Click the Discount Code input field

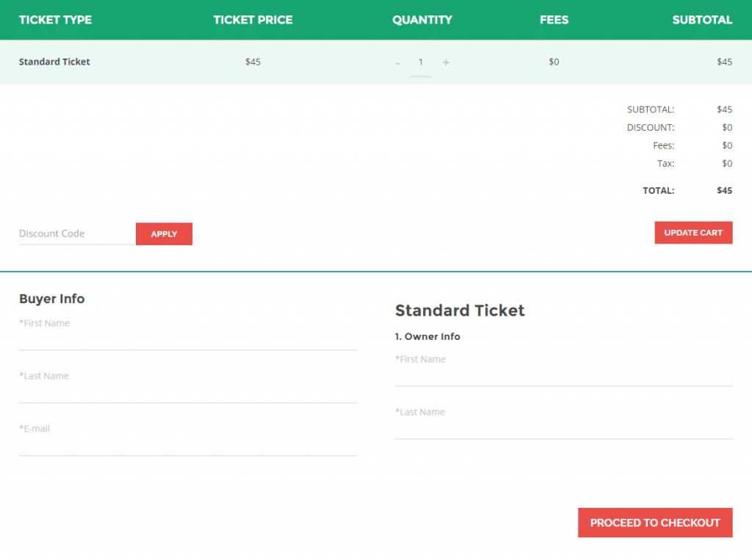(77, 233)
